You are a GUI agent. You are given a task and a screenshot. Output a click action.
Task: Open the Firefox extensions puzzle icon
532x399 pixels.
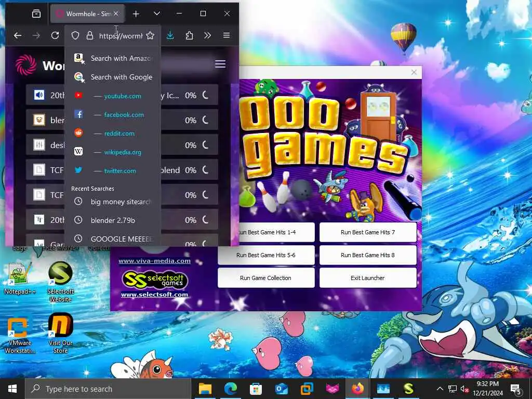pos(189,35)
